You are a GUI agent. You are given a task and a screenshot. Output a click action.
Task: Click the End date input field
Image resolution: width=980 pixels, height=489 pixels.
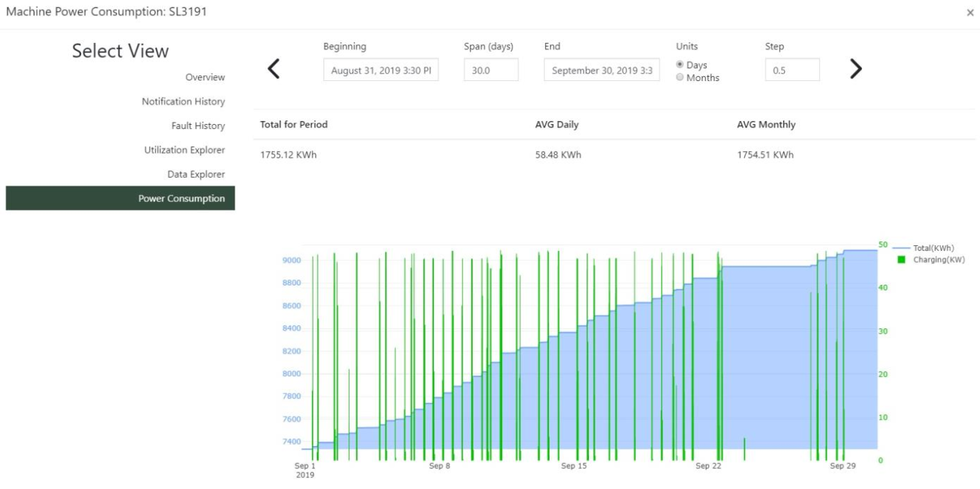(601, 70)
